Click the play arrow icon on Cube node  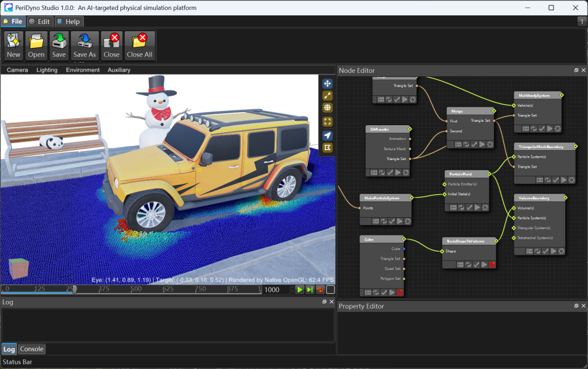pyautogui.click(x=392, y=292)
